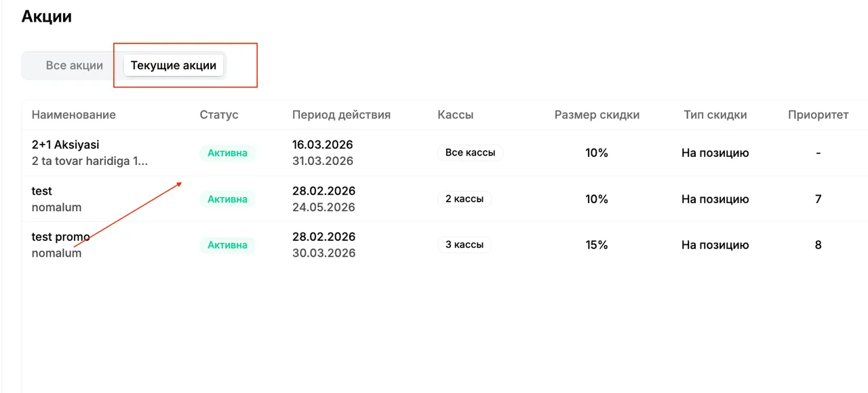Click the "Период действия" column header
868x393 pixels.
click(x=341, y=115)
